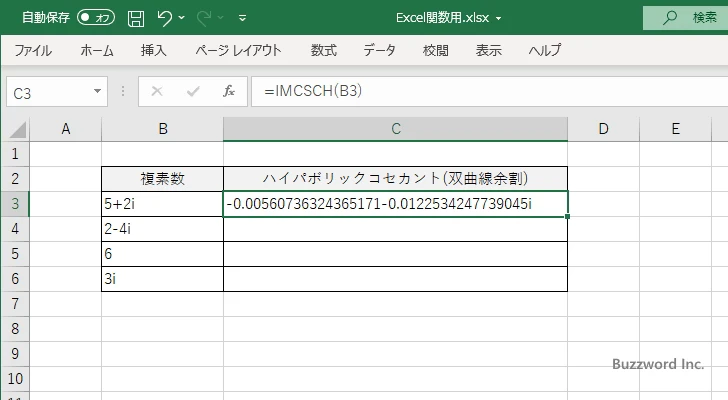Open the 表示 tab
Screen dimensions: 728x400
488,50
